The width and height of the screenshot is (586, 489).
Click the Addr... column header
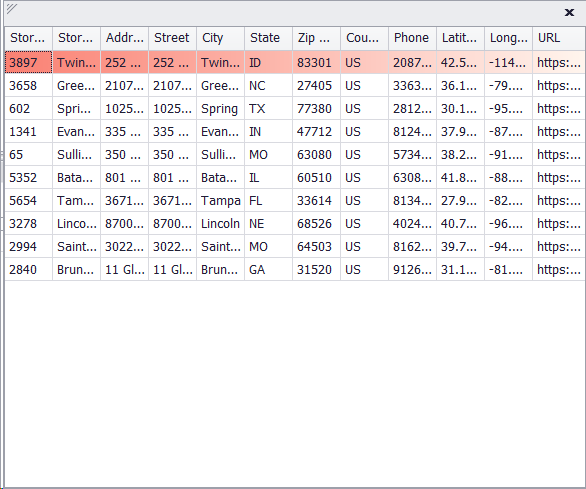(124, 38)
